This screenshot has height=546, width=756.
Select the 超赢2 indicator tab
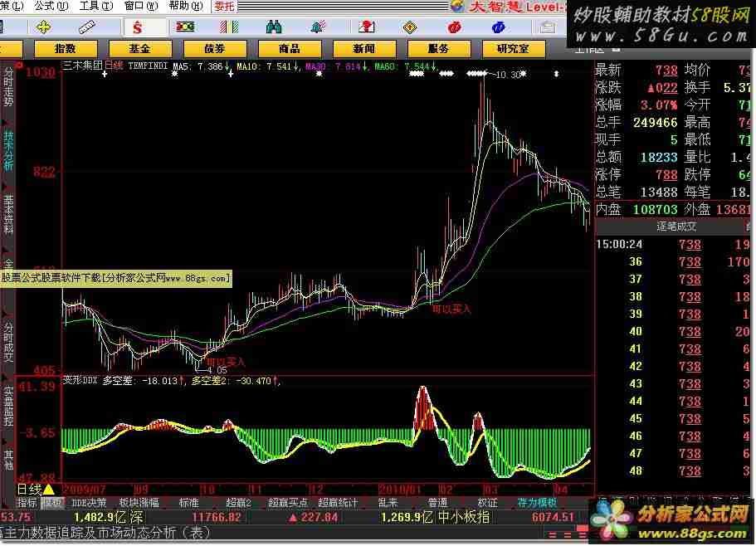point(239,503)
